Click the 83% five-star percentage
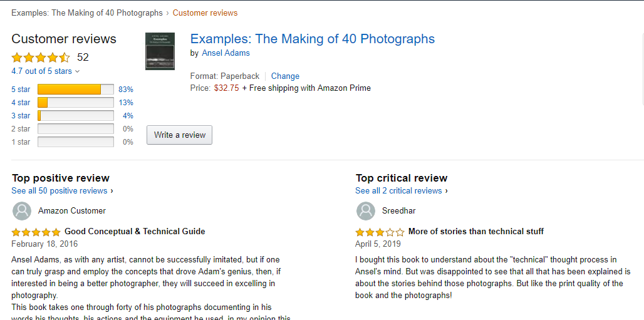The width and height of the screenshot is (644, 320). point(126,90)
